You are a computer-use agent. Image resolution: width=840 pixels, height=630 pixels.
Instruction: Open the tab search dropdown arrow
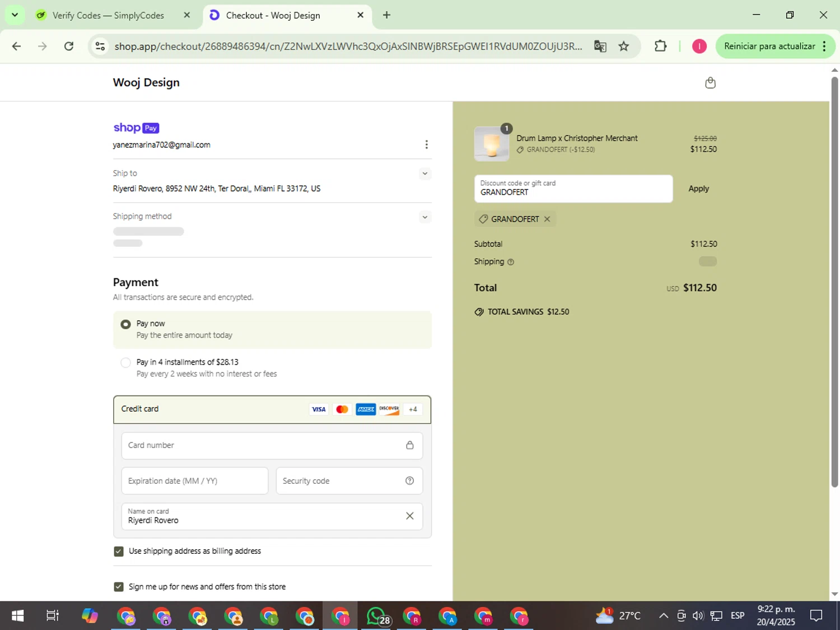15,15
